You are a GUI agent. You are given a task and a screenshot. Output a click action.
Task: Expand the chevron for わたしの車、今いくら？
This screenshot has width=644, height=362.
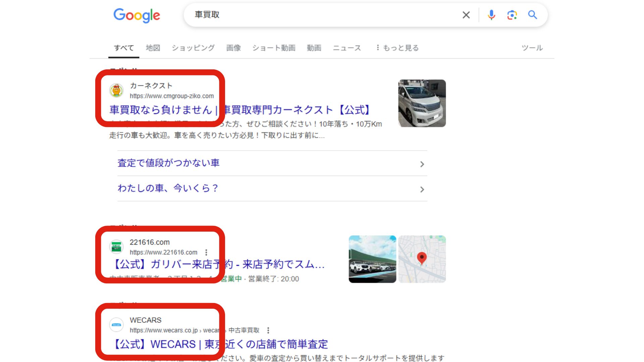[x=422, y=190]
